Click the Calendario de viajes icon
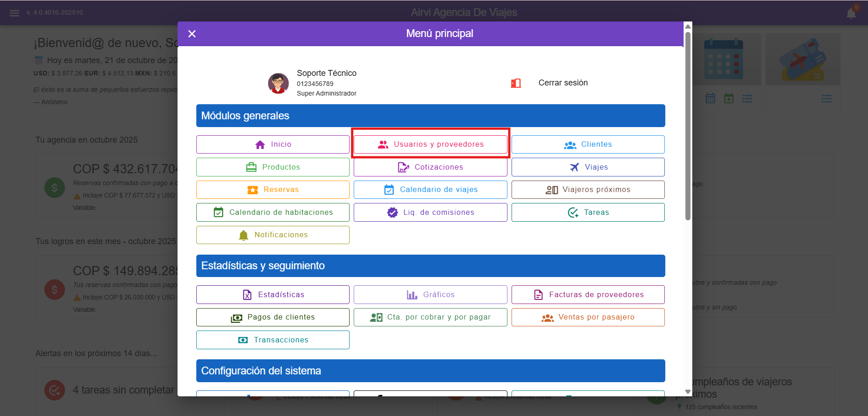This screenshot has height=416, width=868. click(x=389, y=190)
